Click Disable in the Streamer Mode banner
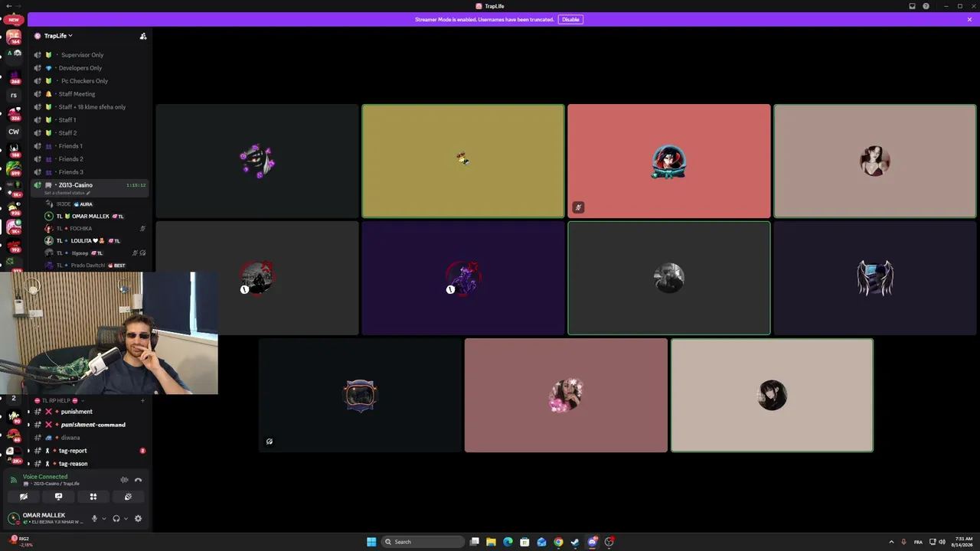Screen dimensions: 980x551 [x=570, y=19]
